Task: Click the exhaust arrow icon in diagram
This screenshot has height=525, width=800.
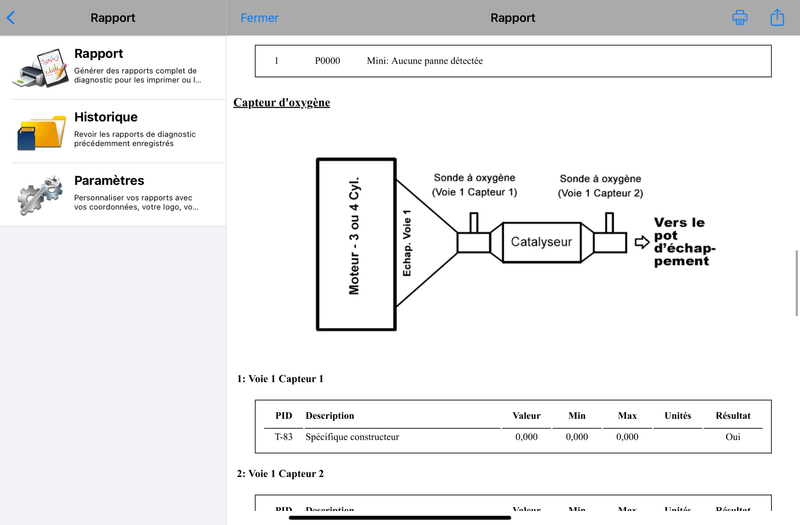Action: [642, 242]
